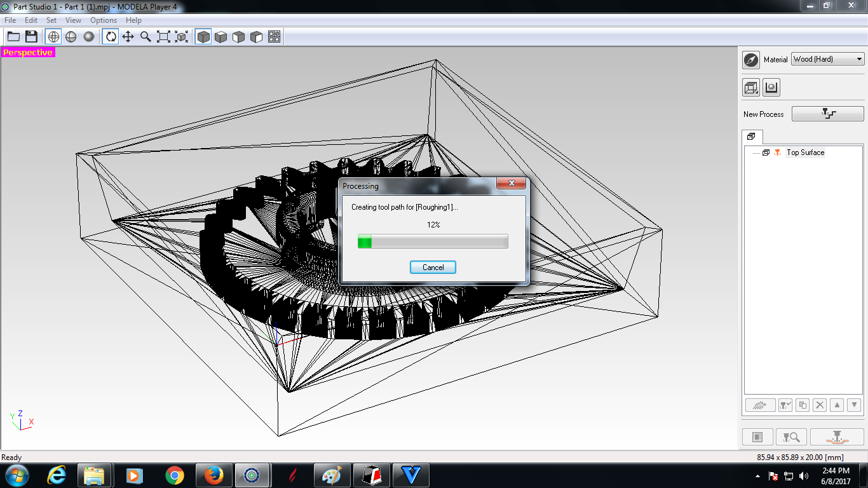868x488 pixels.
Task: Open the paint palette app on the taskbar
Action: (332, 475)
